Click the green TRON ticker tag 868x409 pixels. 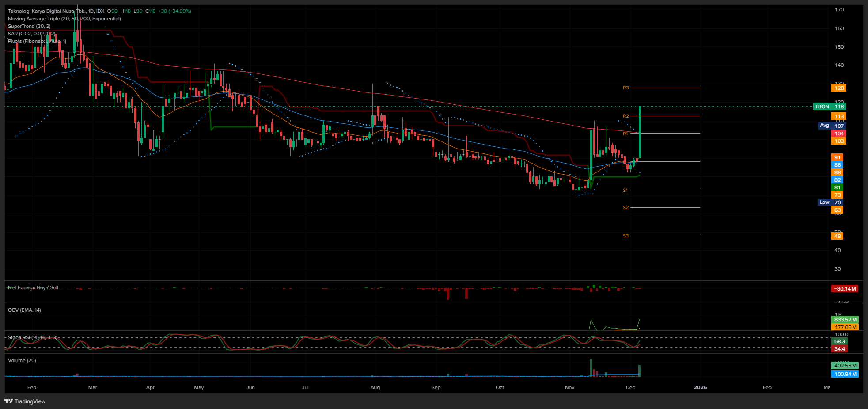pyautogui.click(x=822, y=107)
